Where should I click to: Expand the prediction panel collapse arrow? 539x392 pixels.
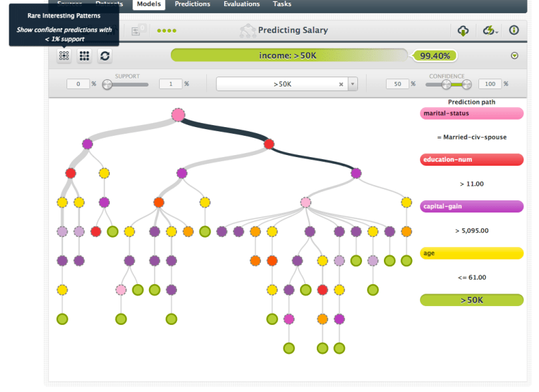tap(514, 56)
